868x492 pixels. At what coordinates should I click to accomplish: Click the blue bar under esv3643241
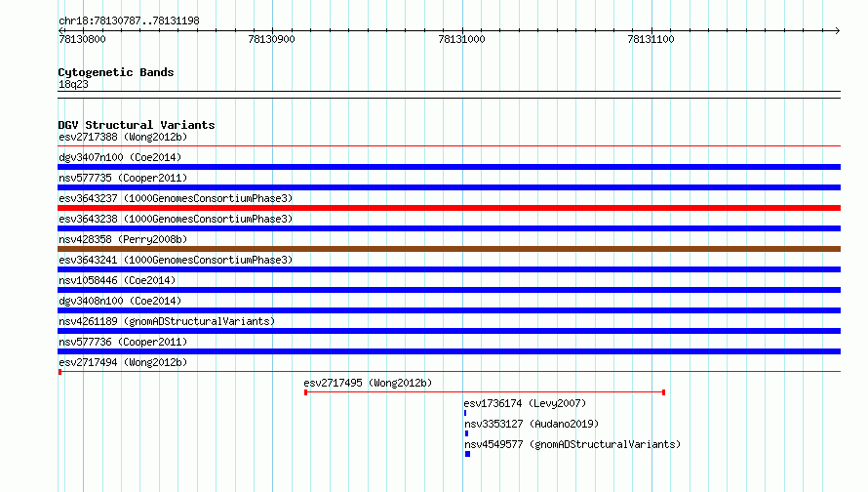tap(449, 269)
